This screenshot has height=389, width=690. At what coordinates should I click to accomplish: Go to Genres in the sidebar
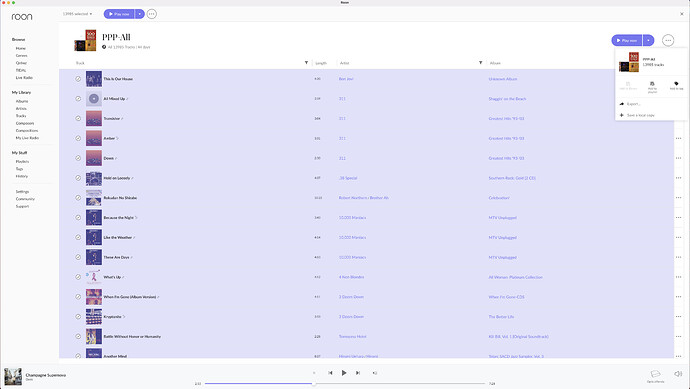[x=22, y=56]
